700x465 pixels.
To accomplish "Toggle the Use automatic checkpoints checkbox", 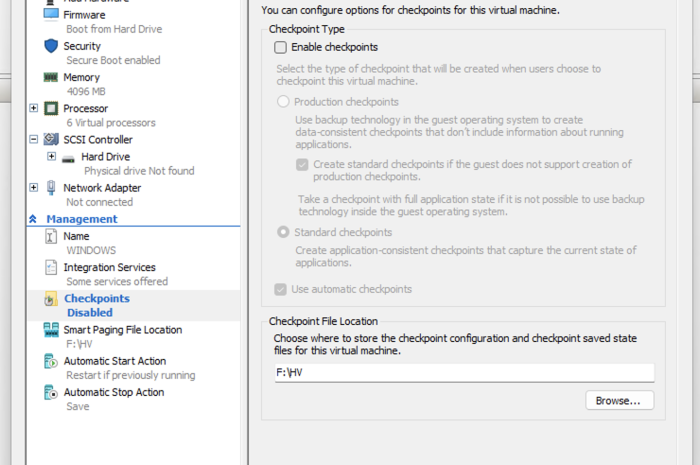I will pos(281,289).
